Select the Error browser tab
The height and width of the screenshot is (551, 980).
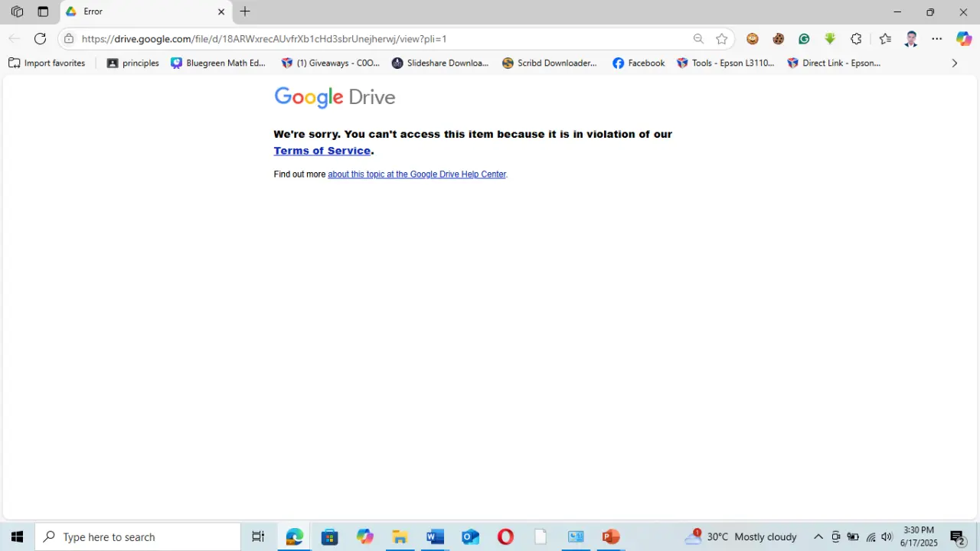click(145, 11)
